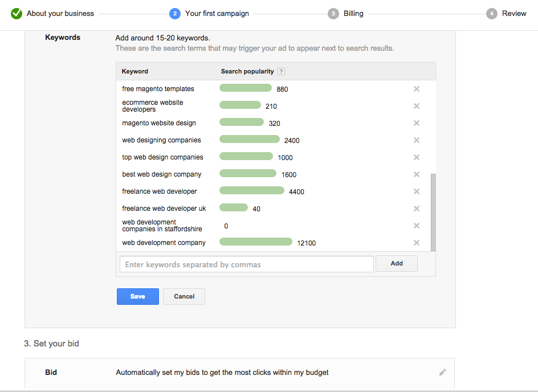Save the keyword list
Viewport: 538px width, 392px height.
(138, 296)
